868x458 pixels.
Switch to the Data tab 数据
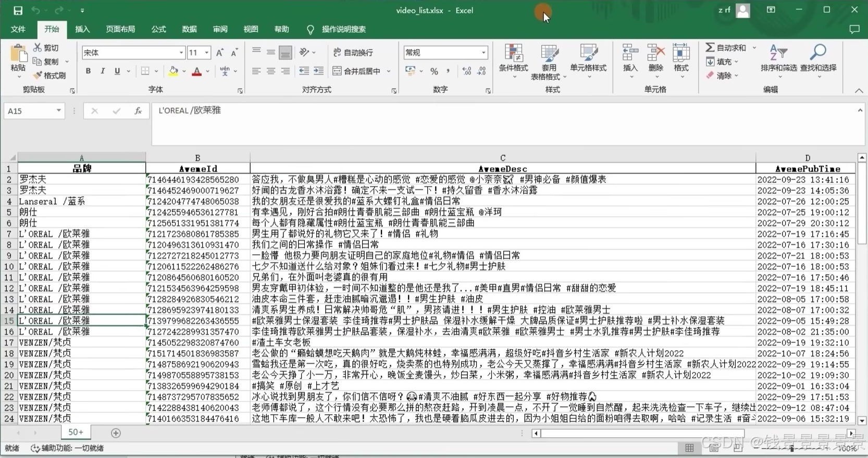[x=189, y=29]
